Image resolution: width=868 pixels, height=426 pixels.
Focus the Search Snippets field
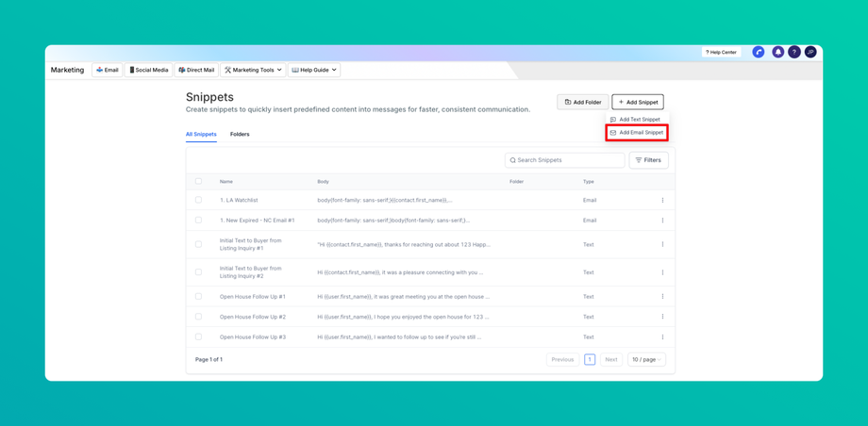(564, 160)
